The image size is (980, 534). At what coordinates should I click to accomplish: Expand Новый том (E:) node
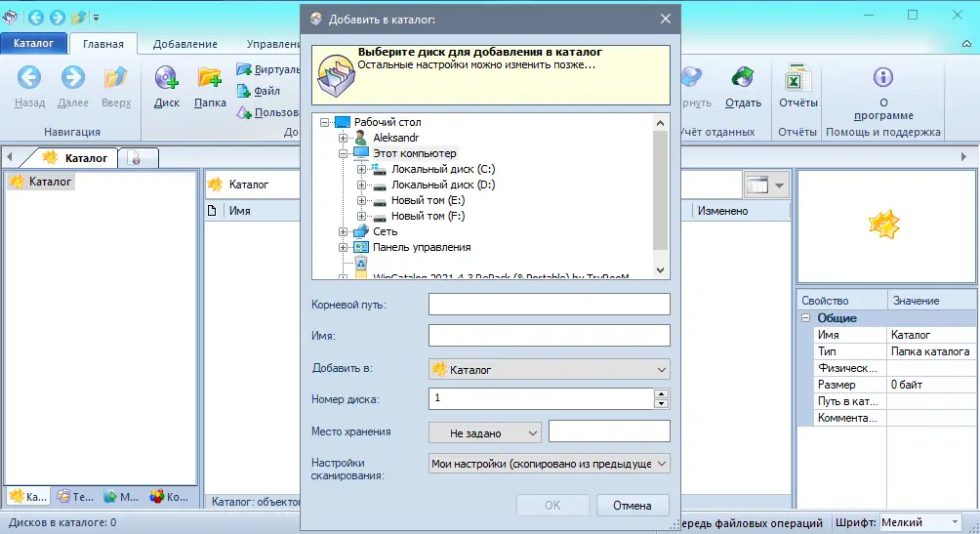tap(361, 200)
